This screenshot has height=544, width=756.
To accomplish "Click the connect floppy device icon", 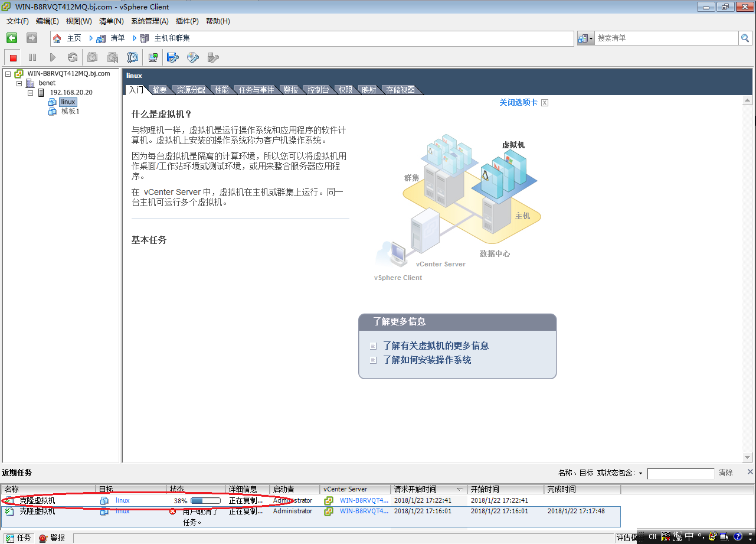I will pos(172,57).
